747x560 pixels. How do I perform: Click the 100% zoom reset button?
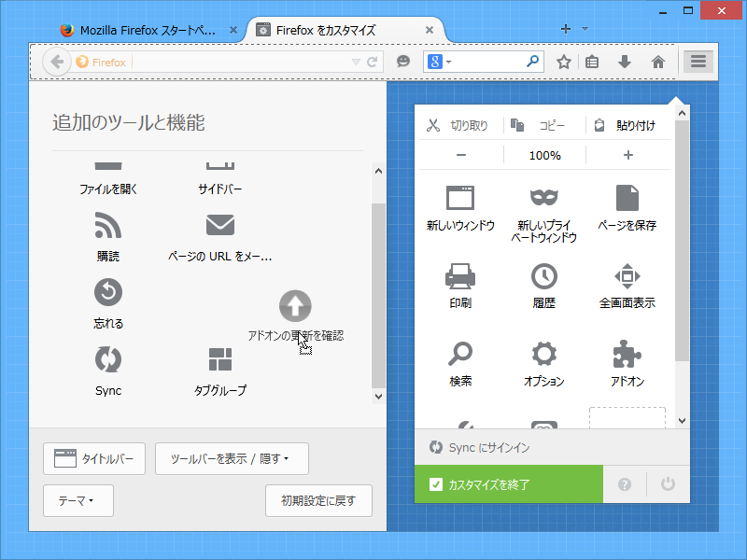point(544,155)
